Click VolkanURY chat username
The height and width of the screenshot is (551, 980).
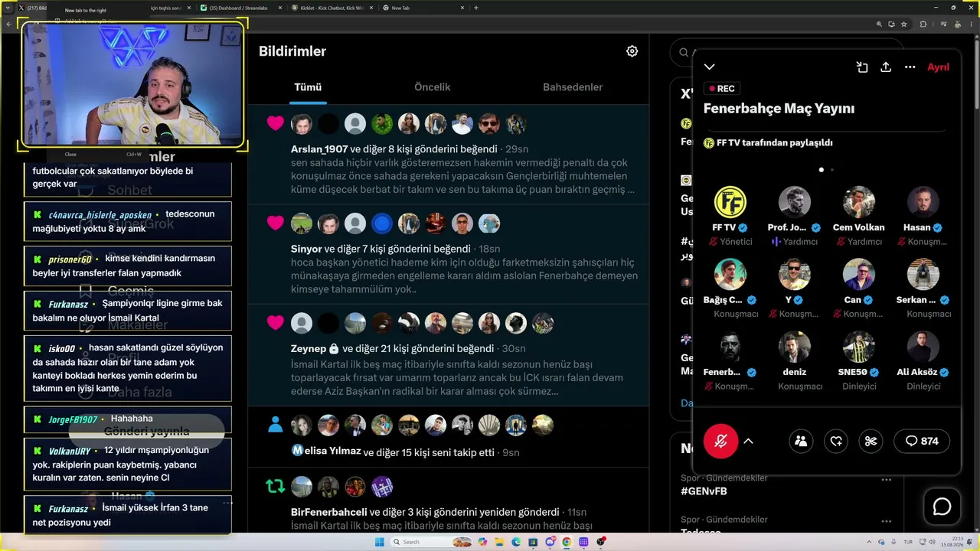(x=70, y=451)
